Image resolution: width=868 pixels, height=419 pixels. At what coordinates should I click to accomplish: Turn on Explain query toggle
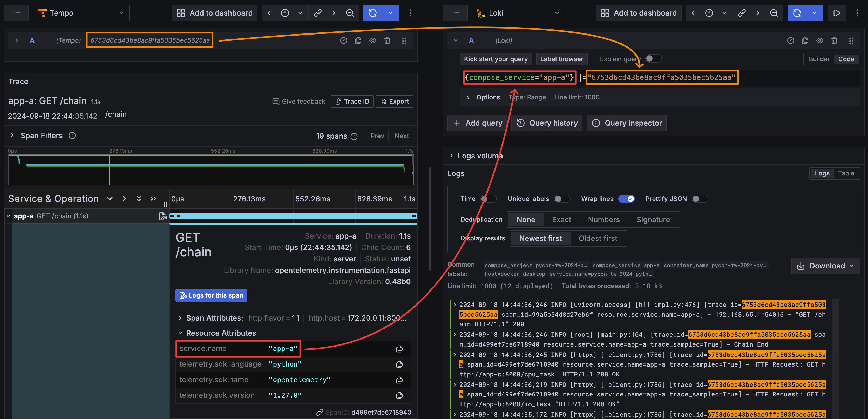653,59
